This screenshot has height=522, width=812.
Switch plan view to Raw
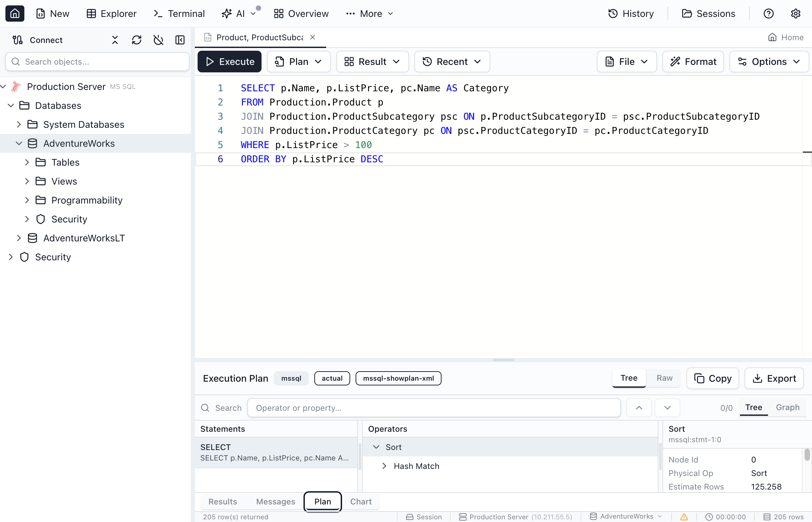[664, 378]
